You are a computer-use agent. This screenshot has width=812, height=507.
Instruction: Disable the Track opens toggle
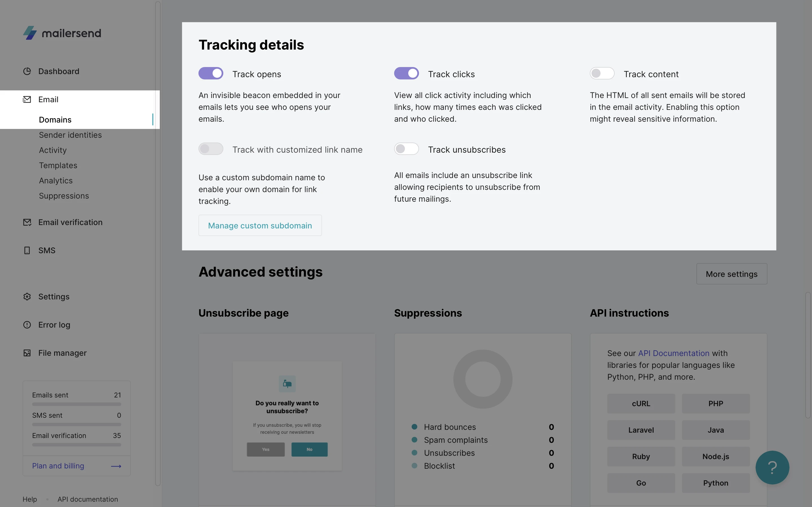[x=211, y=74]
